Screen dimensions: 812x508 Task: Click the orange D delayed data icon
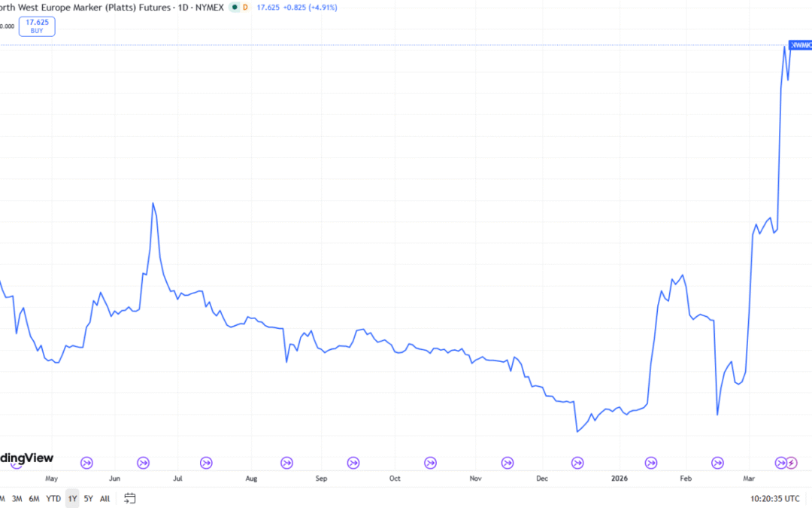coord(245,8)
